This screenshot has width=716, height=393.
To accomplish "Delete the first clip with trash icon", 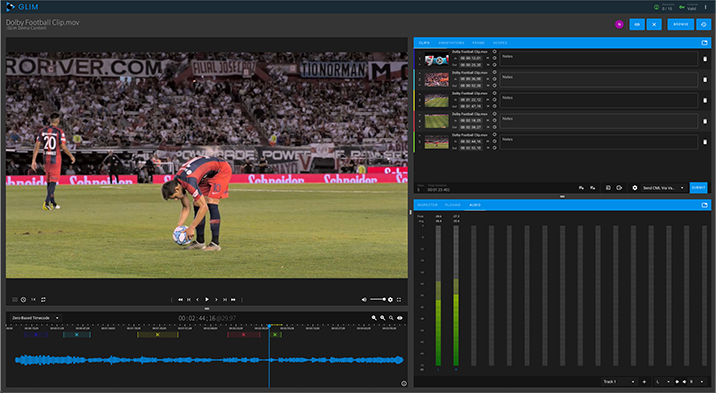I will coord(705,59).
